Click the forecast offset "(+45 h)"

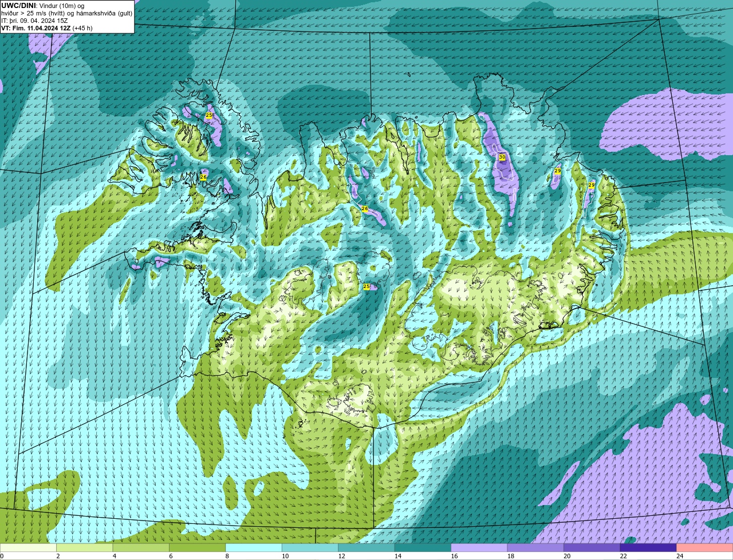[82, 28]
